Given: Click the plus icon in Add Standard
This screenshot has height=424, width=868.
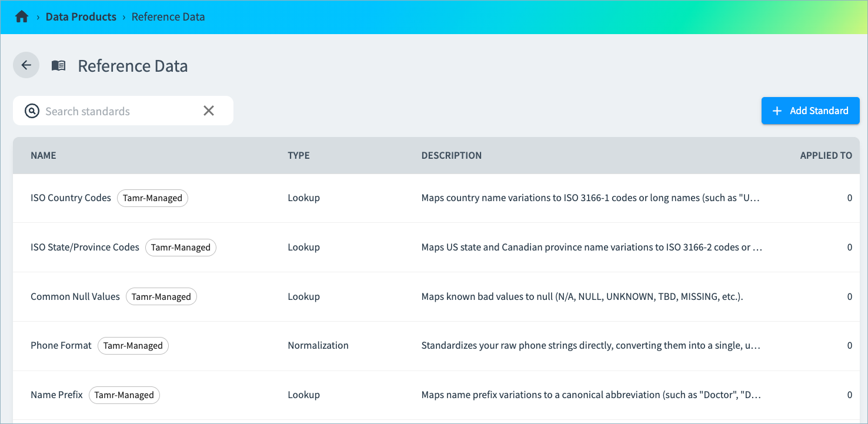Looking at the screenshot, I should point(777,111).
